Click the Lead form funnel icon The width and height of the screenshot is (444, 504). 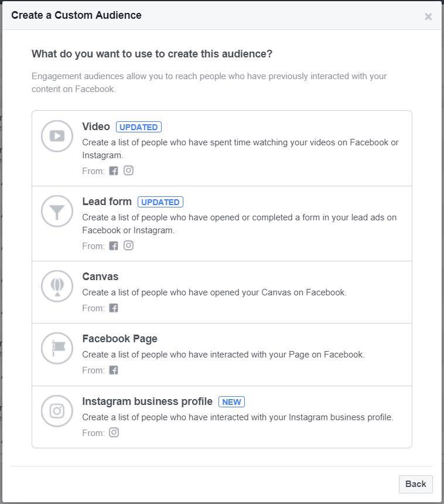coord(57,211)
